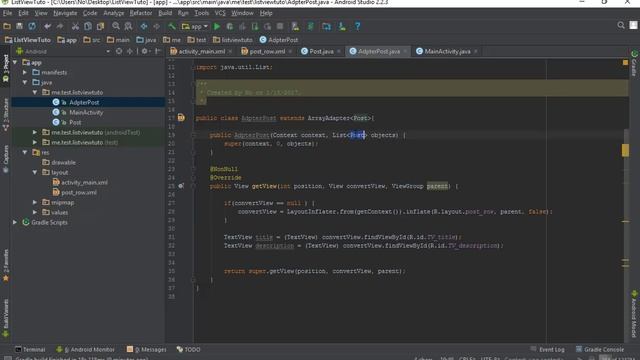Open the Gradle Console
Screen dimensions: 640x360
pyautogui.click(x=600, y=349)
